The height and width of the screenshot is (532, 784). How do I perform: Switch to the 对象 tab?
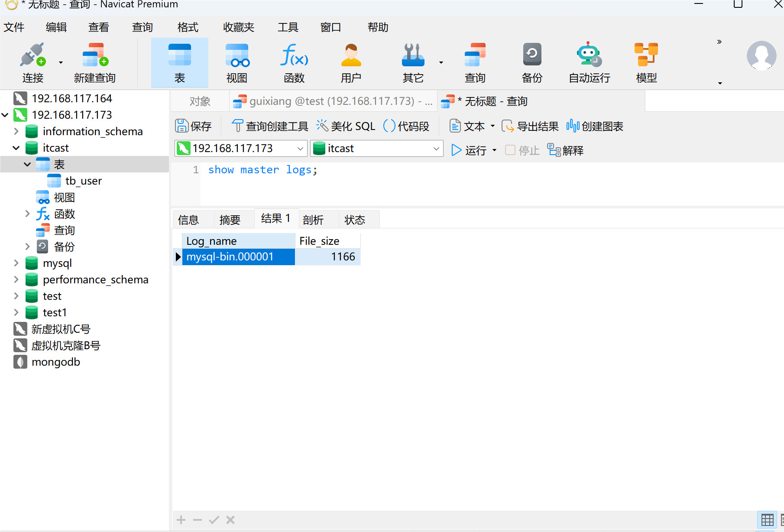tap(200, 101)
